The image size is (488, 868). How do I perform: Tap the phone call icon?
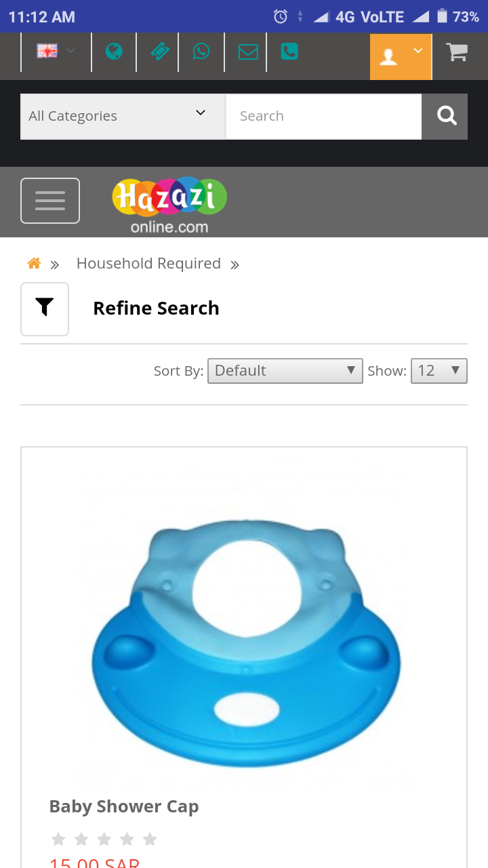click(x=289, y=52)
